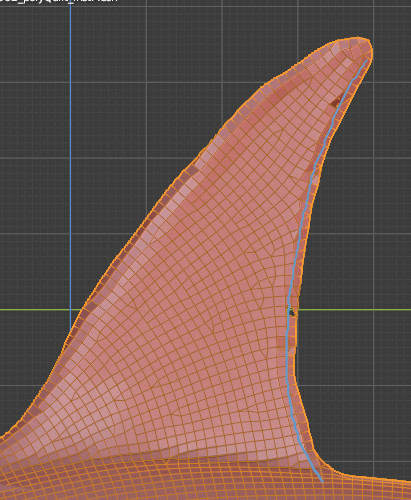Select the small dark hole on the trailing edge
This screenshot has height=500, width=411.
point(292,313)
